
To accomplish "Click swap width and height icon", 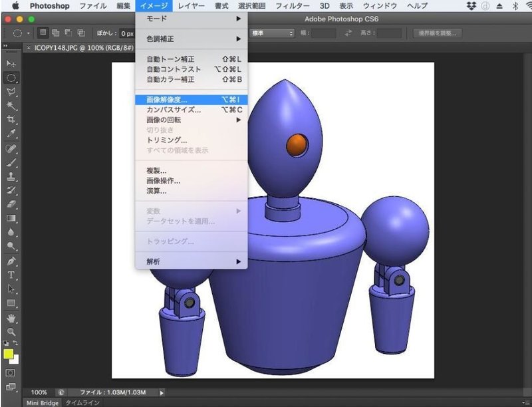I will click(x=348, y=33).
